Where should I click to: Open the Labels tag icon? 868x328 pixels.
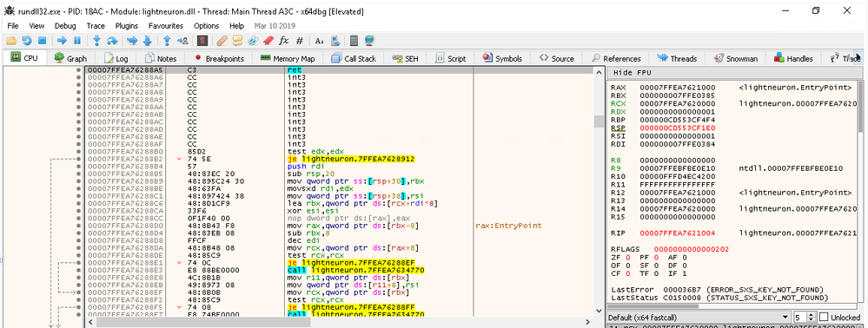click(x=253, y=41)
